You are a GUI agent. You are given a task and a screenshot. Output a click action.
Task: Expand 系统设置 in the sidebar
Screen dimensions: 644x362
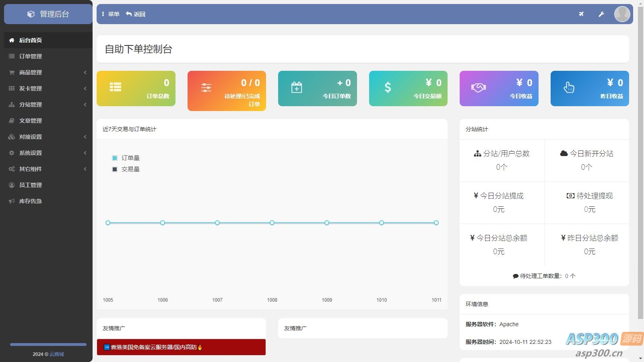pyautogui.click(x=47, y=153)
